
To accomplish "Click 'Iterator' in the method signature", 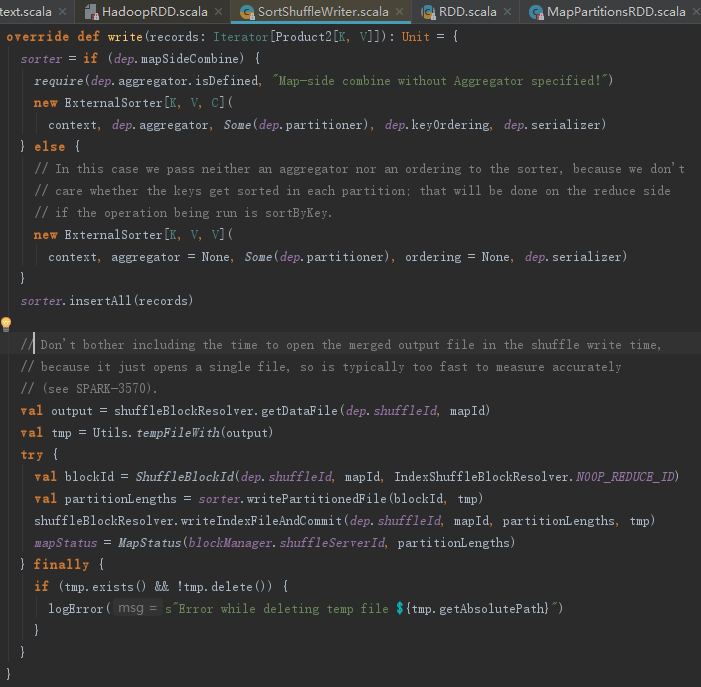I will (240, 37).
